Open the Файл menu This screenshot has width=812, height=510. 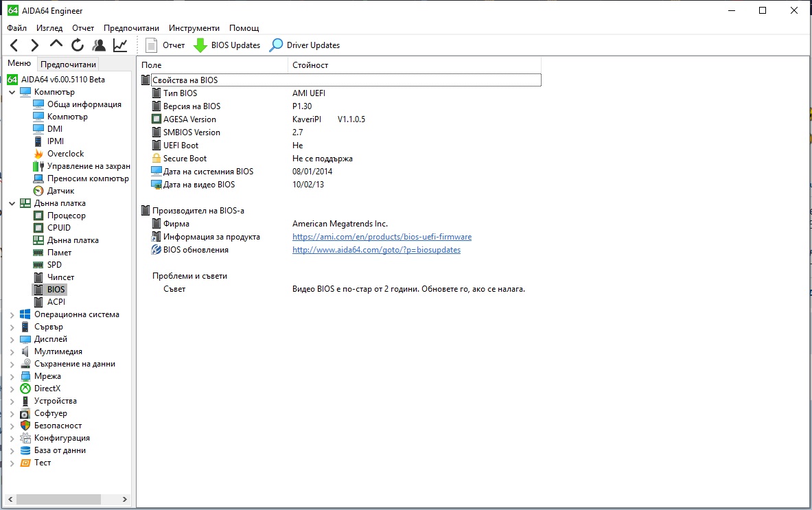coord(16,28)
